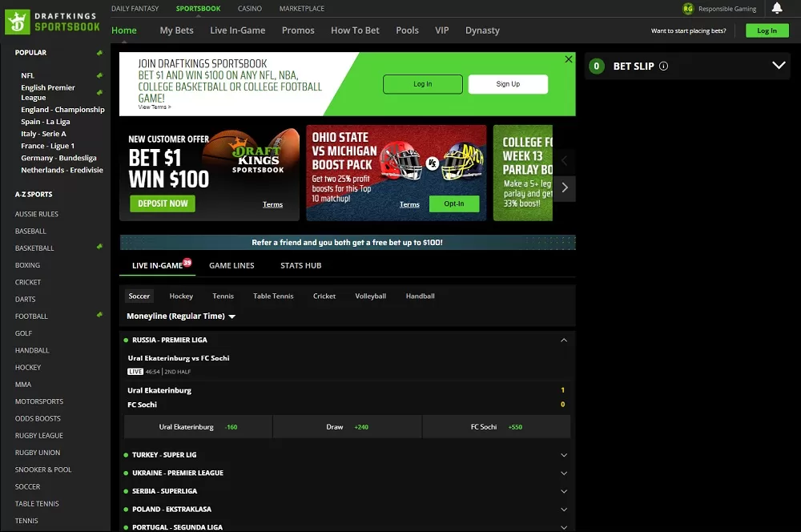Viewport: 801px width, 532px height.
Task: Open the Promos page
Action: [298, 30]
